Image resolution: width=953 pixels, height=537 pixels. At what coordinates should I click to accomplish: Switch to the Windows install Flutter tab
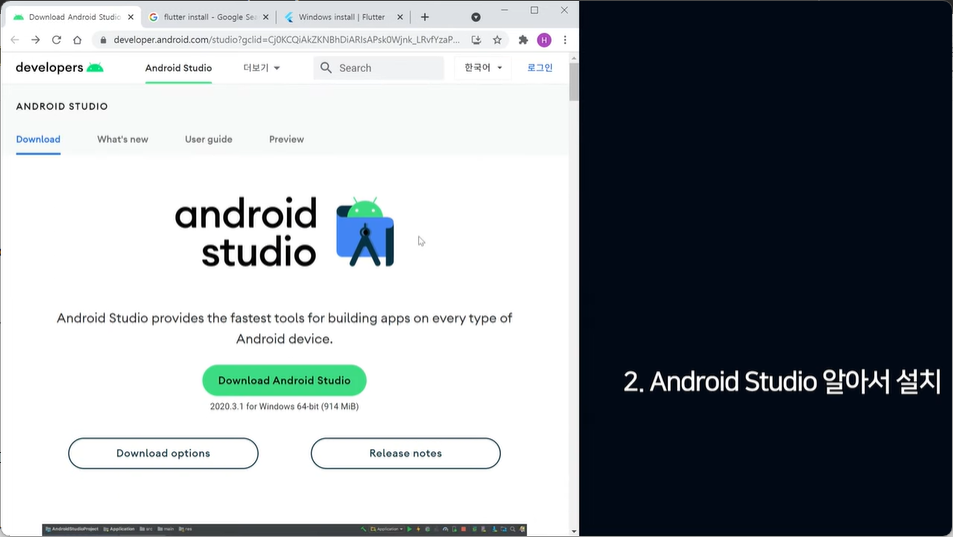click(x=343, y=17)
